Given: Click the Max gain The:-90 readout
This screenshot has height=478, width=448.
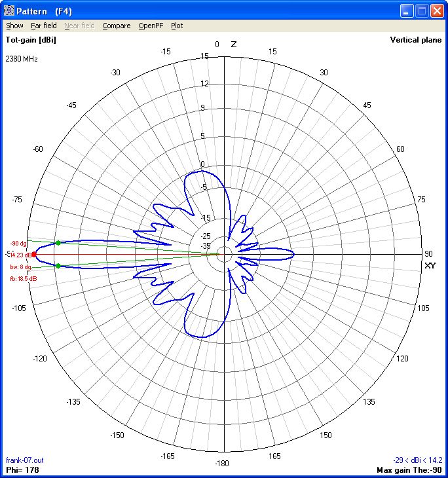Looking at the screenshot, I should coord(409,470).
